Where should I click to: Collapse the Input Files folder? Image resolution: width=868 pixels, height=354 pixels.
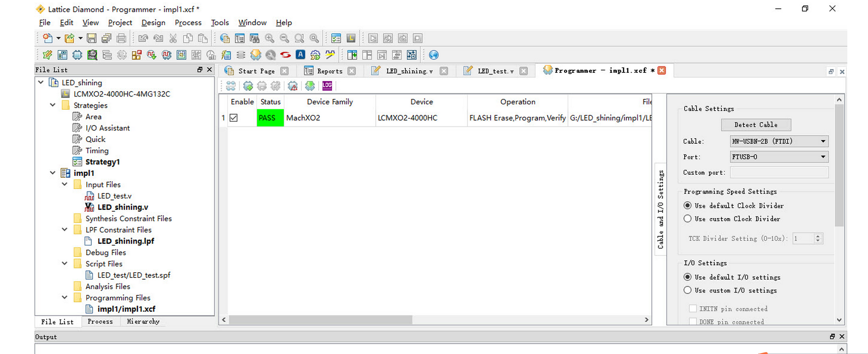pyautogui.click(x=65, y=184)
